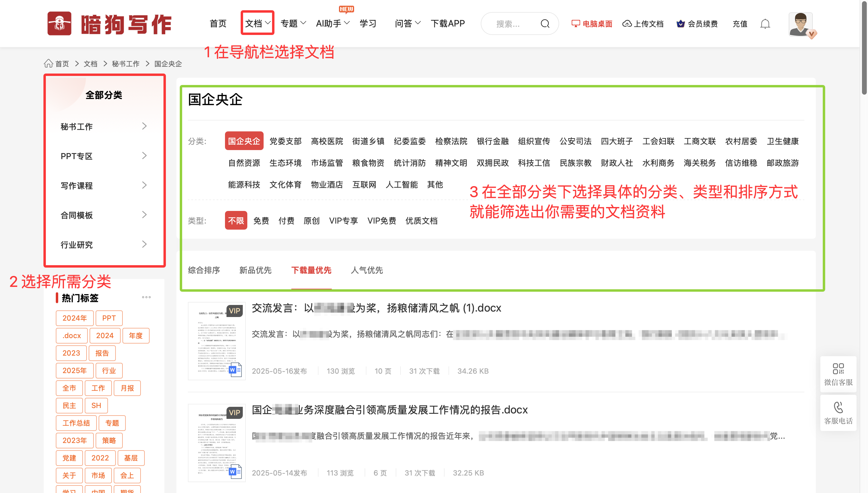This screenshot has width=868, height=493.
Task: Select 党委支部 category filter
Action: click(x=286, y=141)
